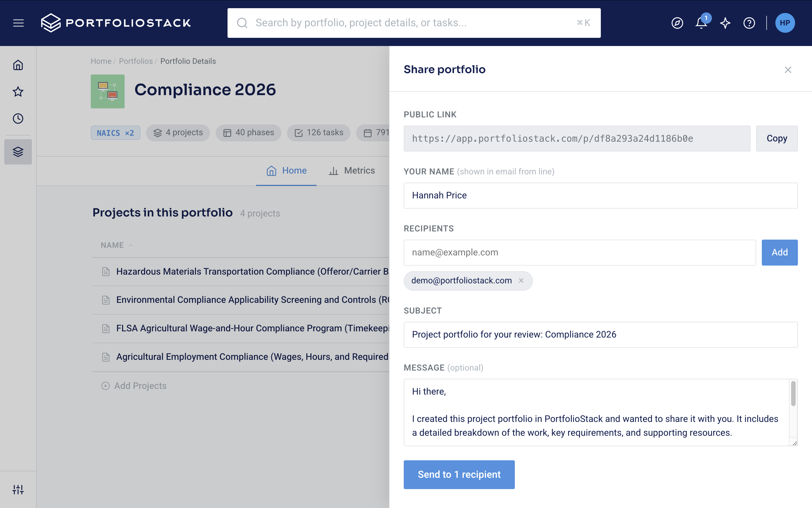
Task: Sort projects by the NAME column arrow
Action: (x=131, y=245)
